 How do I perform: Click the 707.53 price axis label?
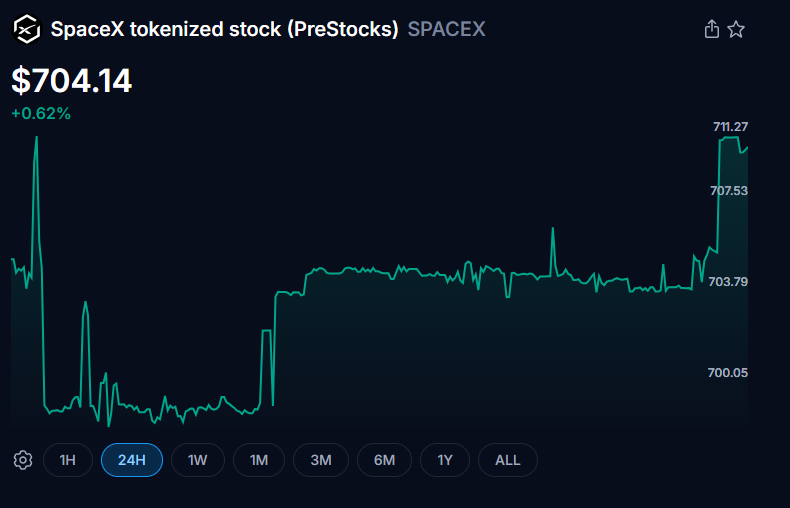pos(728,190)
